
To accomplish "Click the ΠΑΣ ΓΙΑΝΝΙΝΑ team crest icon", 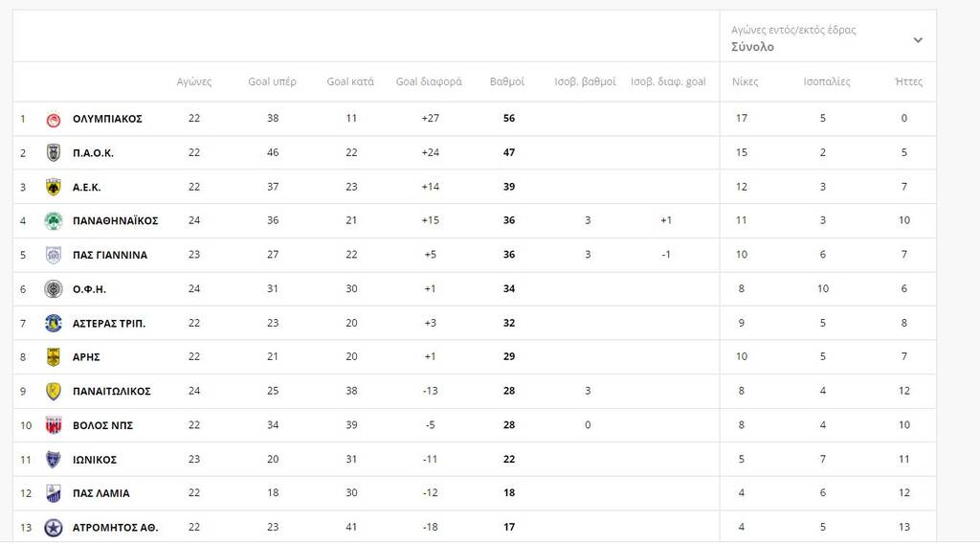I will [x=54, y=255].
